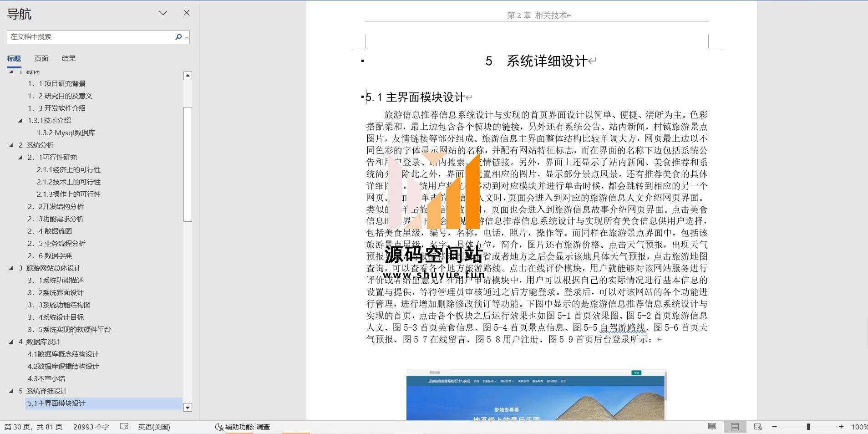Screen dimensions: 868x434
Task: Go to heading 1．1 项目研究背景
Action: [x=56, y=83]
